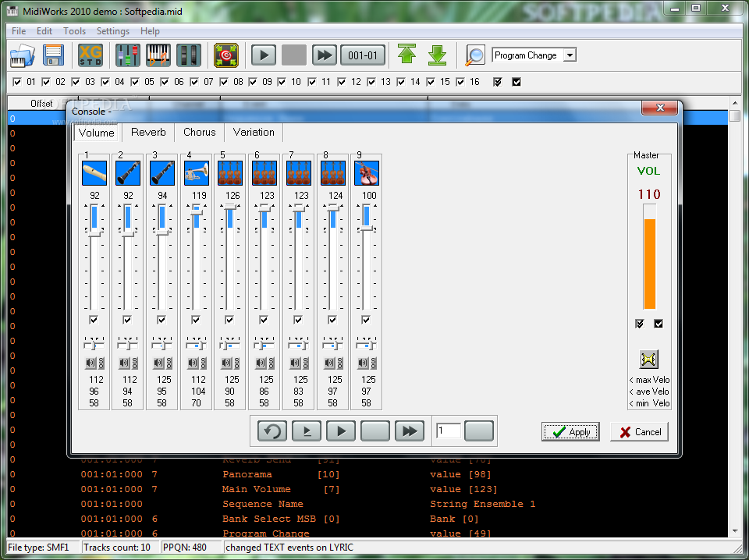749x560 pixels.
Task: Click channel 4 trumpet instrument icon
Action: coord(197,173)
